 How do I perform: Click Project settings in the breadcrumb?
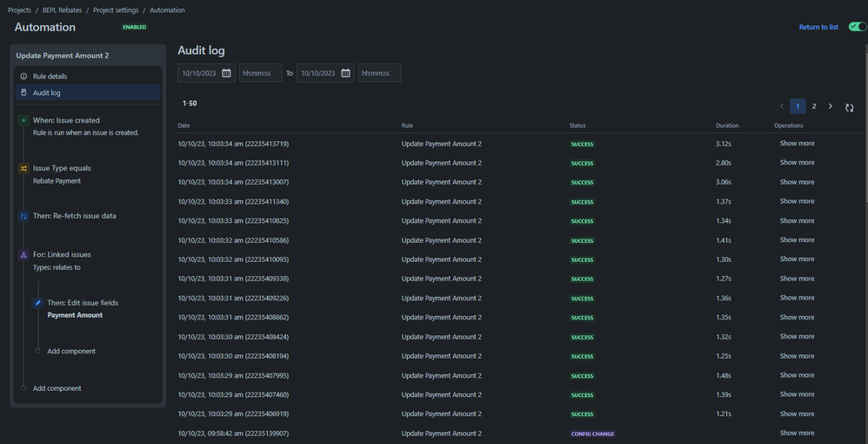(x=116, y=10)
